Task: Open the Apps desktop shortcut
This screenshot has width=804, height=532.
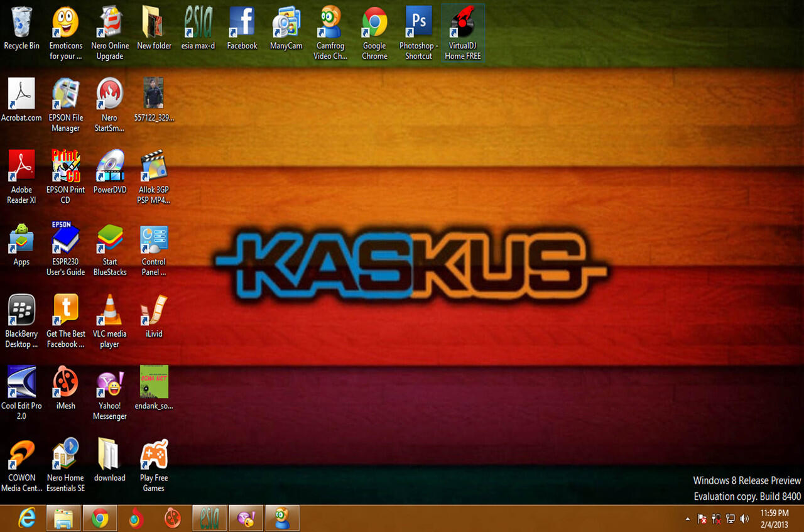Action: coord(21,245)
